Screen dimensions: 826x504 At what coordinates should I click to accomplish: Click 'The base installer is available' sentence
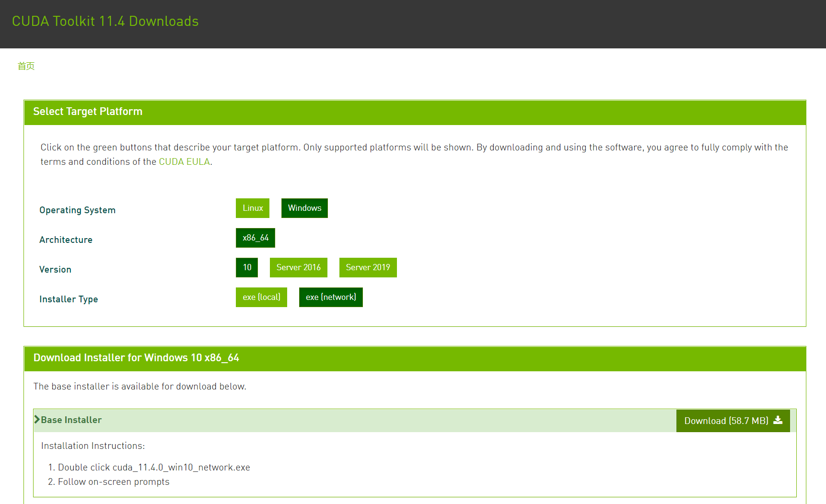coord(140,386)
